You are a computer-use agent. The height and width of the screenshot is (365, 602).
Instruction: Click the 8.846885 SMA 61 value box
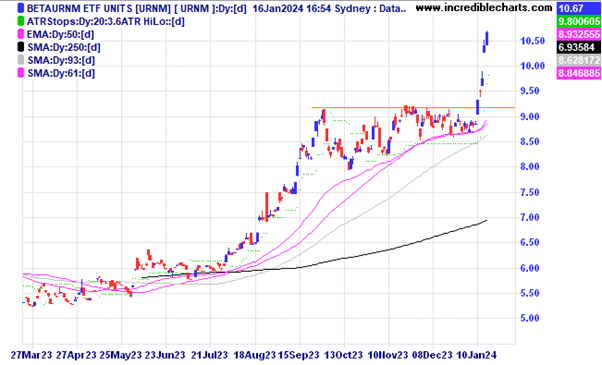(x=579, y=73)
